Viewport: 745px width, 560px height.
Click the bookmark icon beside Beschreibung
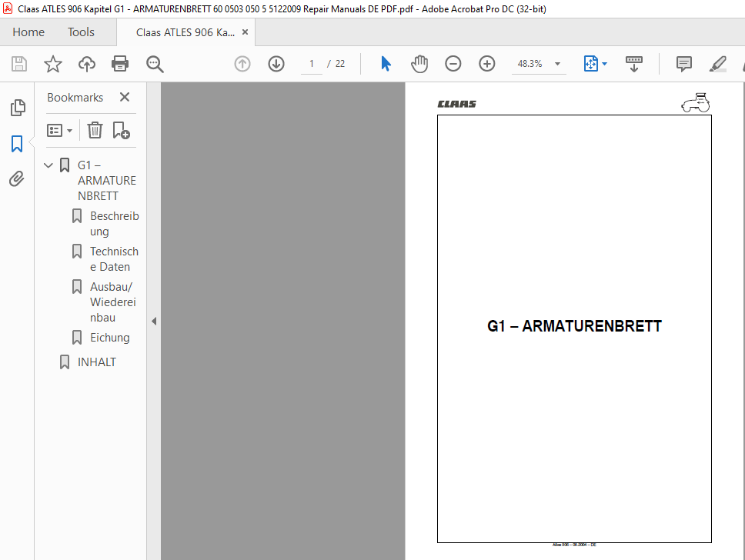click(76, 216)
